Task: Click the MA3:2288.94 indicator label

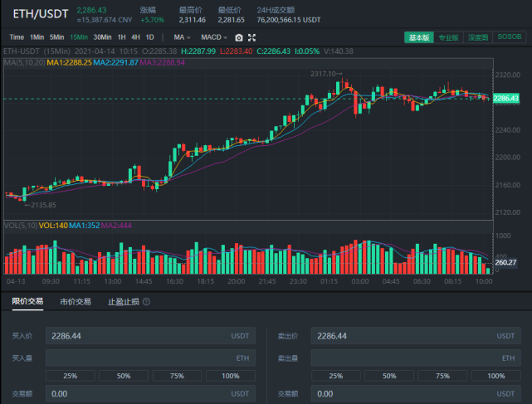Action: point(162,62)
